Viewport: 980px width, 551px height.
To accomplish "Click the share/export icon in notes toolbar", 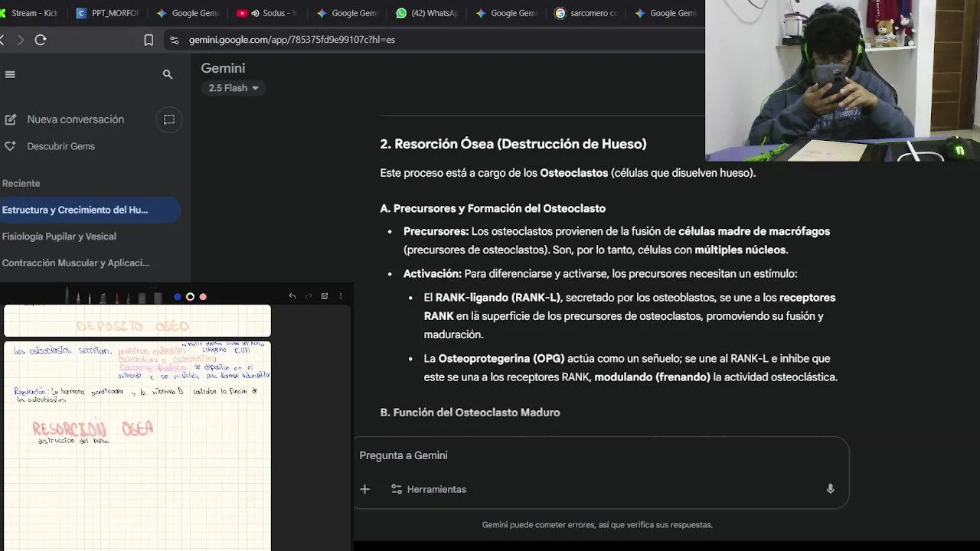I will coord(325,296).
